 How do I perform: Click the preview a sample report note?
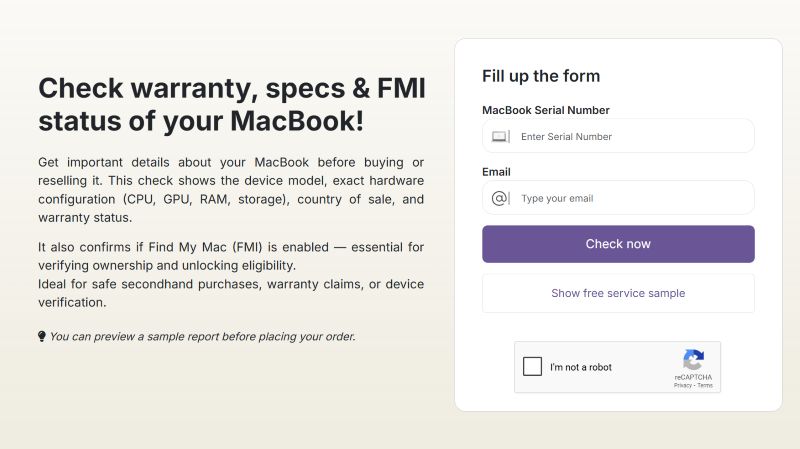(x=202, y=336)
